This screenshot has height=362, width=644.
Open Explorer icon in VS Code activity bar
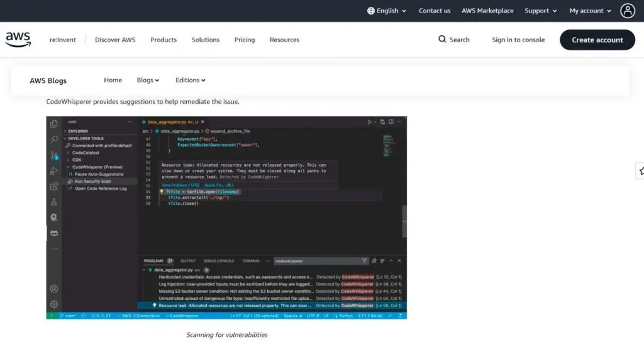coord(54,124)
